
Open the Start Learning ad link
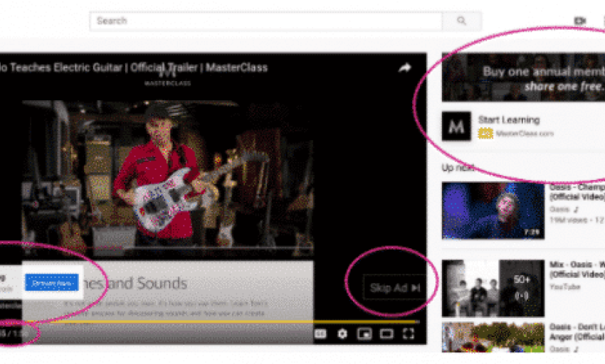point(509,120)
